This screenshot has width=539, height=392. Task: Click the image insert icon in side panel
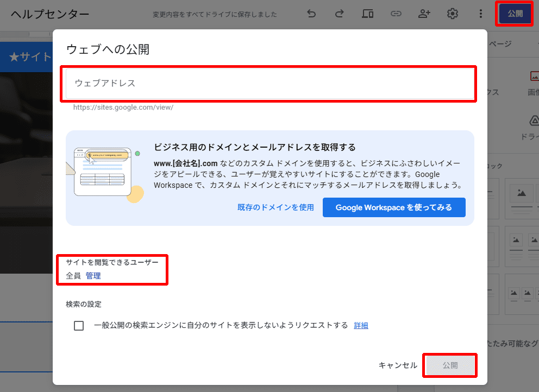[x=534, y=76]
